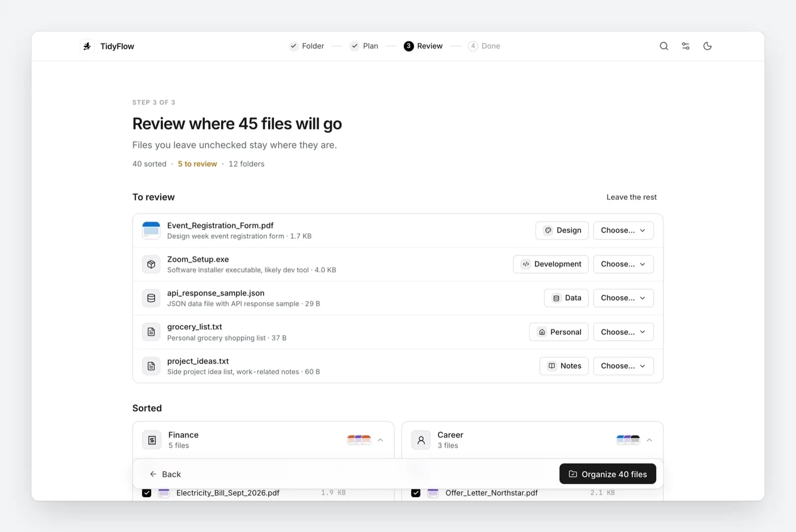Viewport: 796px width, 532px height.
Task: Open search with the magnifier icon
Action: [x=664, y=46]
